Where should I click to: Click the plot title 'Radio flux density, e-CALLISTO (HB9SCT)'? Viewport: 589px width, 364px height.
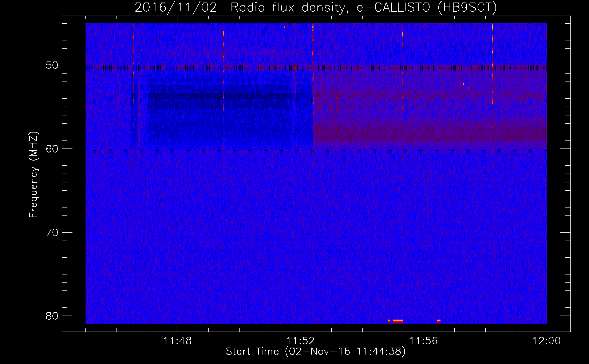tap(364, 8)
